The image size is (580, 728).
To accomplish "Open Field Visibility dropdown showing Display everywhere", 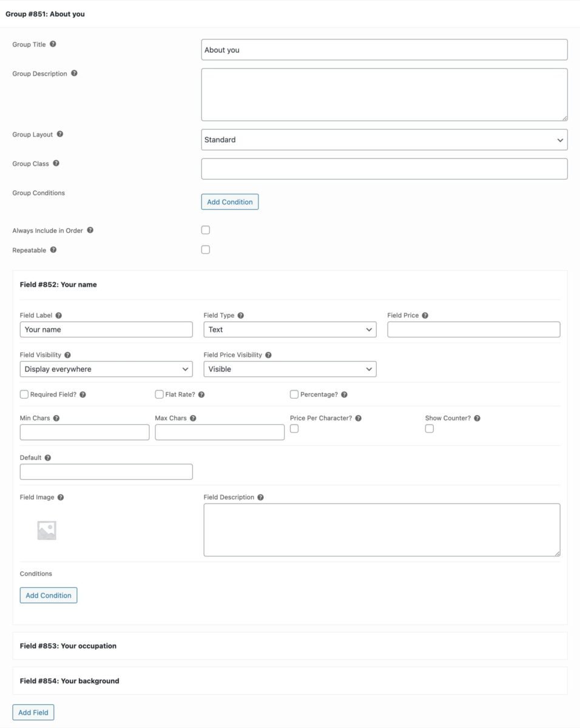I will tap(106, 369).
